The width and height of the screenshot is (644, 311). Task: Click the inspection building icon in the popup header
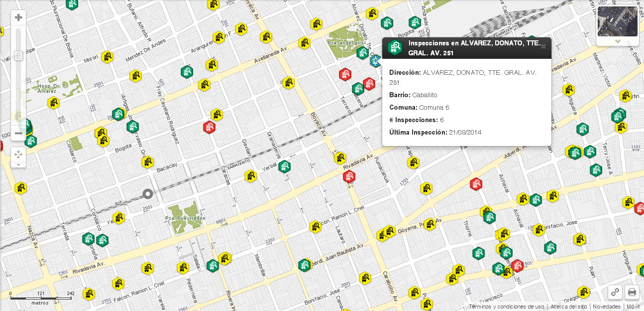point(395,48)
